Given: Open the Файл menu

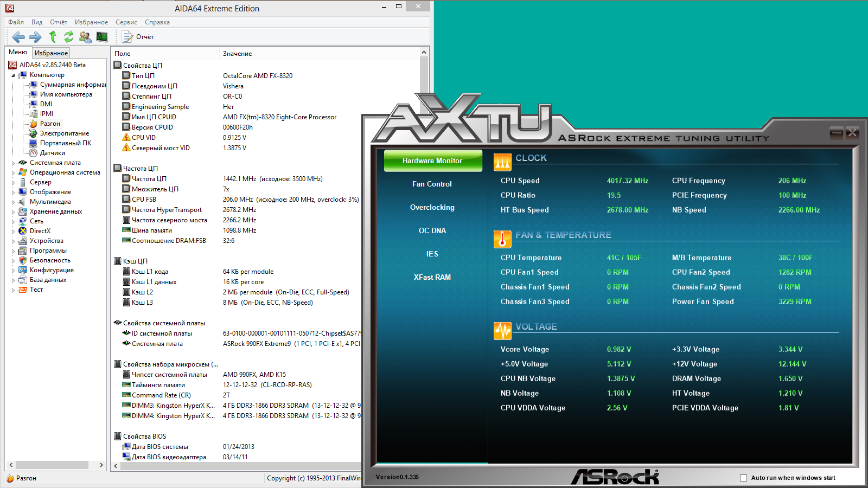Looking at the screenshot, I should 16,22.
